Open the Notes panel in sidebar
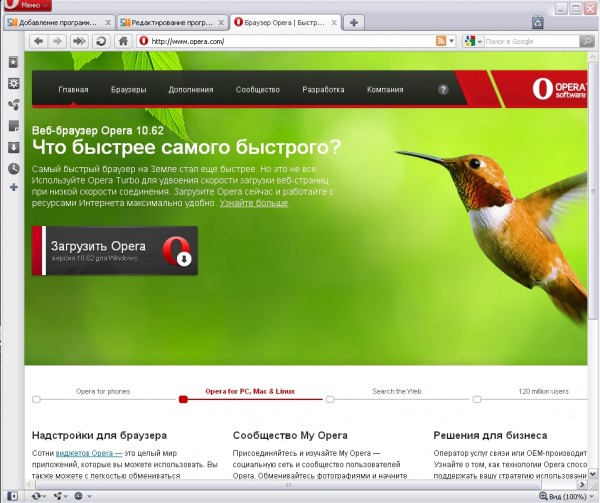 pos(13,126)
